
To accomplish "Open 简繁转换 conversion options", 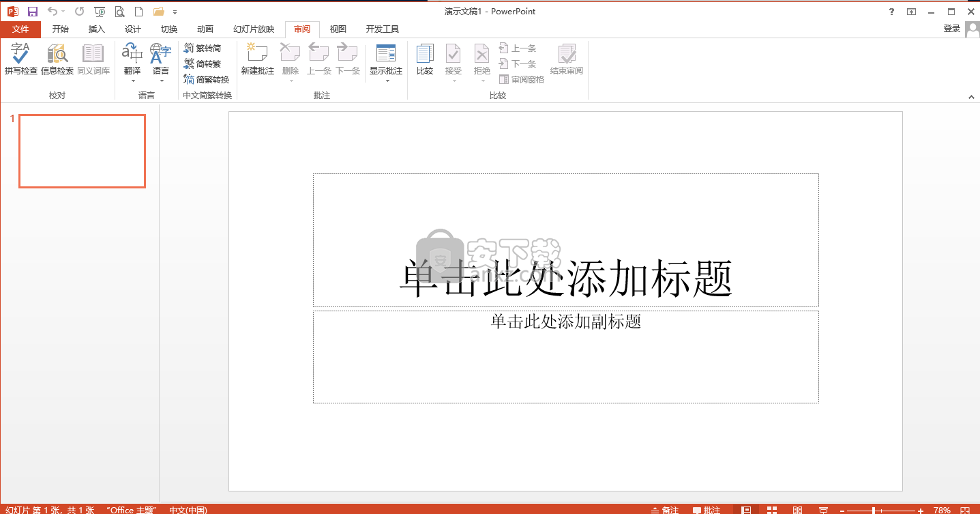I will pos(207,80).
